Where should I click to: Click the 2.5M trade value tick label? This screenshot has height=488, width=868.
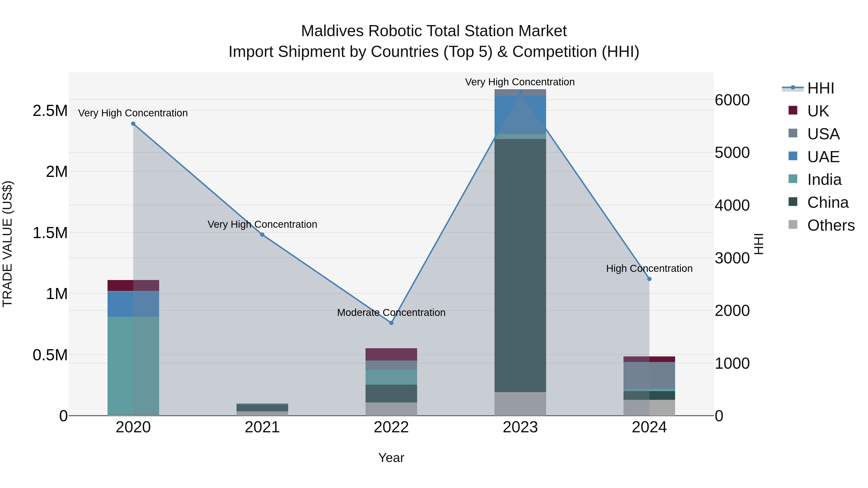[x=50, y=111]
